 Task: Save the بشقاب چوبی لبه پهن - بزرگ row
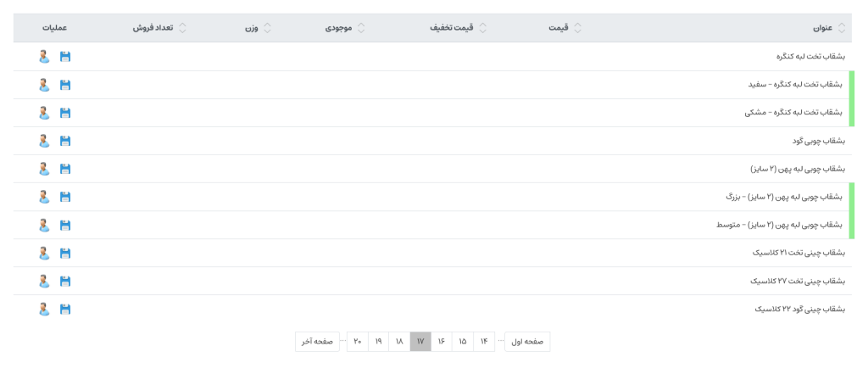coord(65,197)
